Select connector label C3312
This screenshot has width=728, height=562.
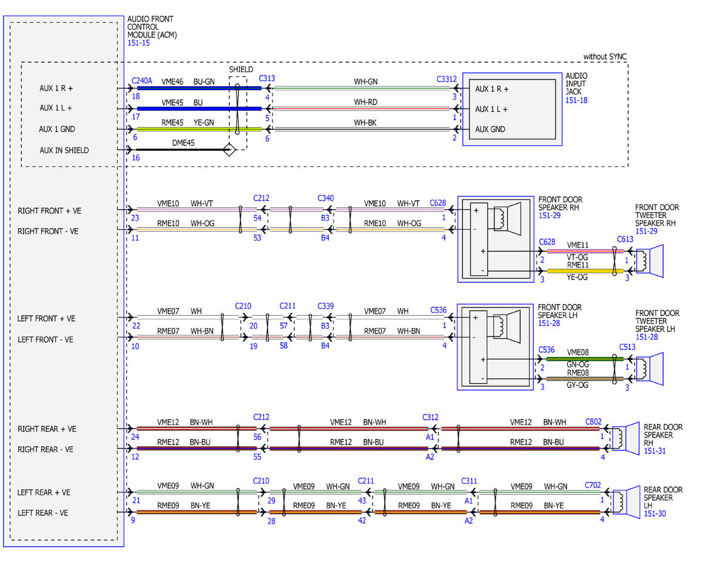pos(447,79)
